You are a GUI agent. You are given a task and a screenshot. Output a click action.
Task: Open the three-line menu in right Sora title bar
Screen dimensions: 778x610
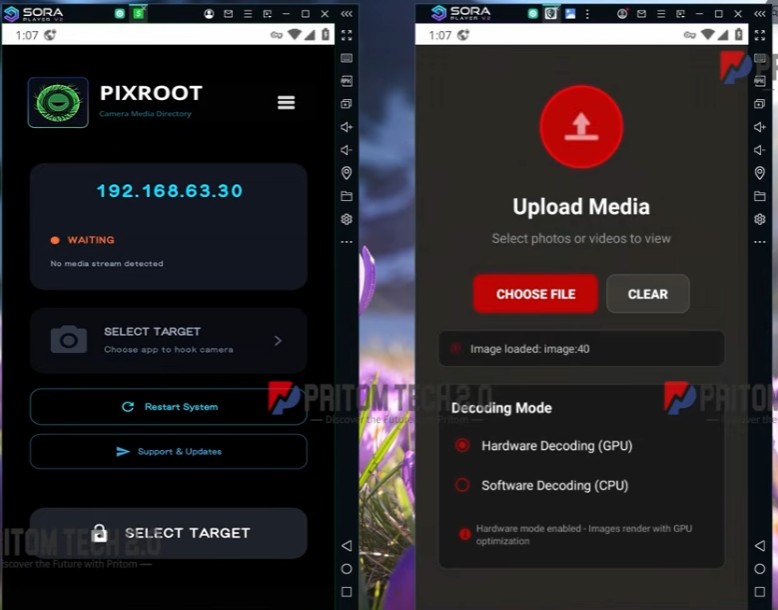click(661, 14)
